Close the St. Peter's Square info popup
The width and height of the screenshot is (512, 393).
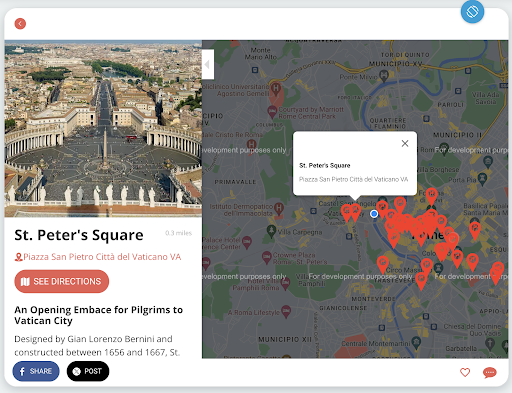click(405, 143)
